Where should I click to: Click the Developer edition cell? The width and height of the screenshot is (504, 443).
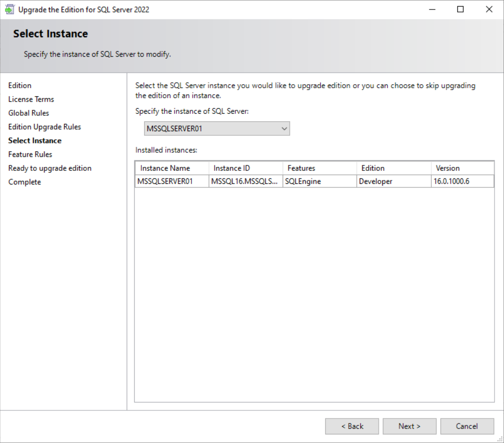(394, 181)
